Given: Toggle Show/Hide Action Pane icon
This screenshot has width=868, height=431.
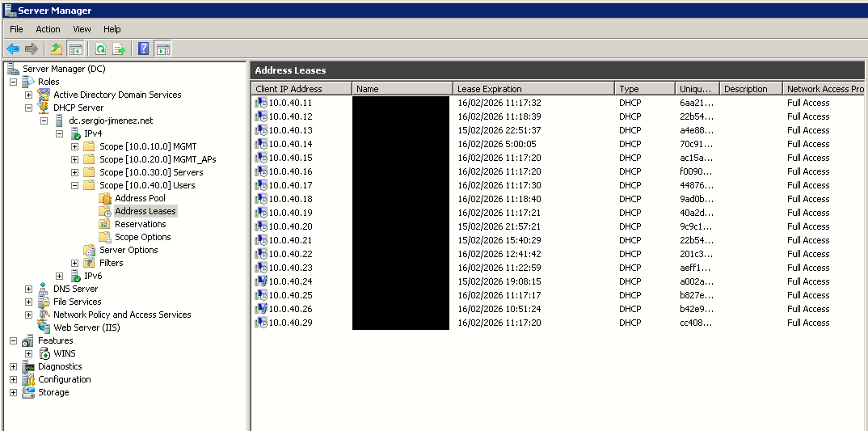Looking at the screenshot, I should click(x=162, y=49).
